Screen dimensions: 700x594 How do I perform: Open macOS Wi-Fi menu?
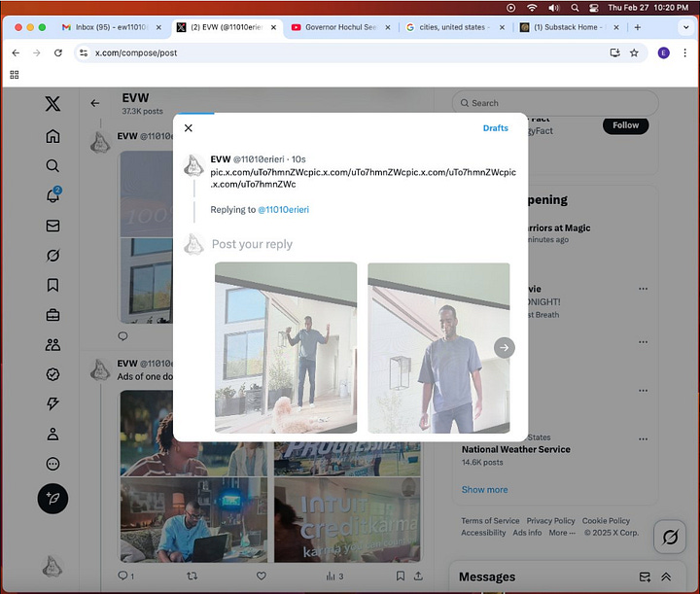pyautogui.click(x=532, y=8)
